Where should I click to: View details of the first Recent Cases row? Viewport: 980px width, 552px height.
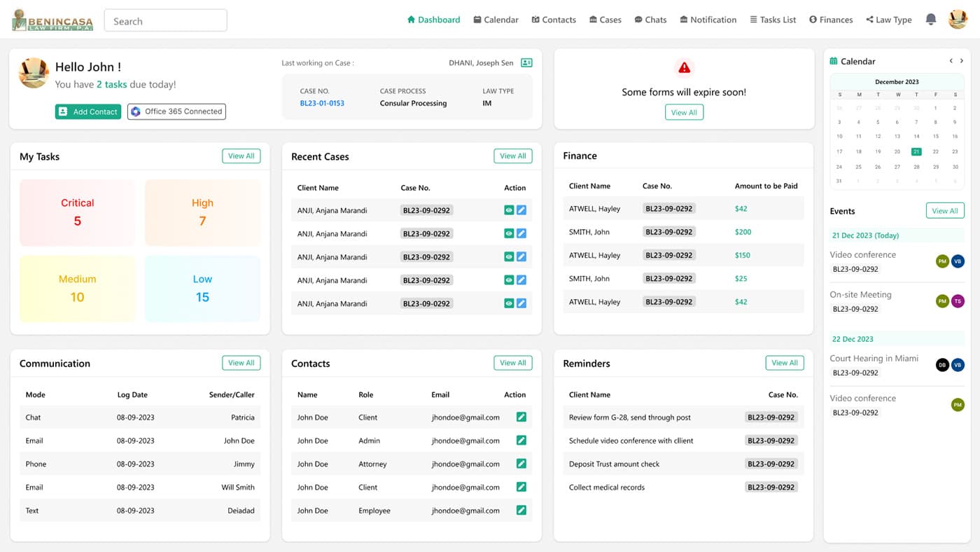(509, 209)
